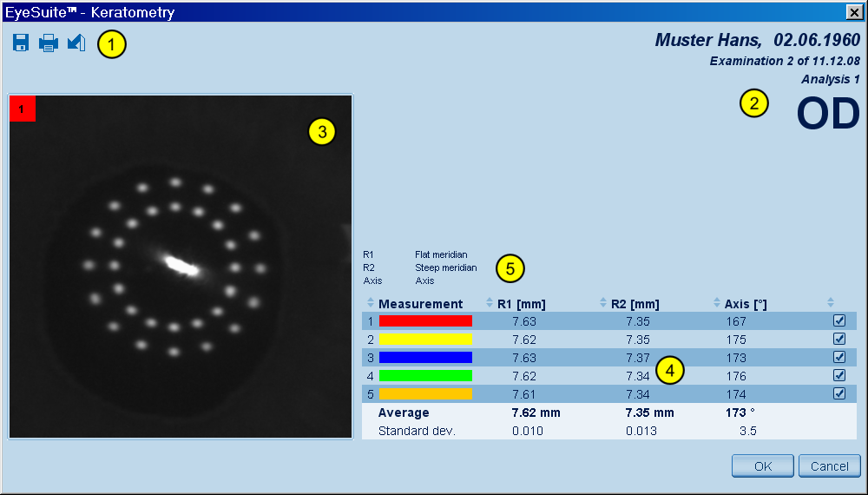Click the Cancel button
The height and width of the screenshot is (495, 868).
pyautogui.click(x=829, y=466)
